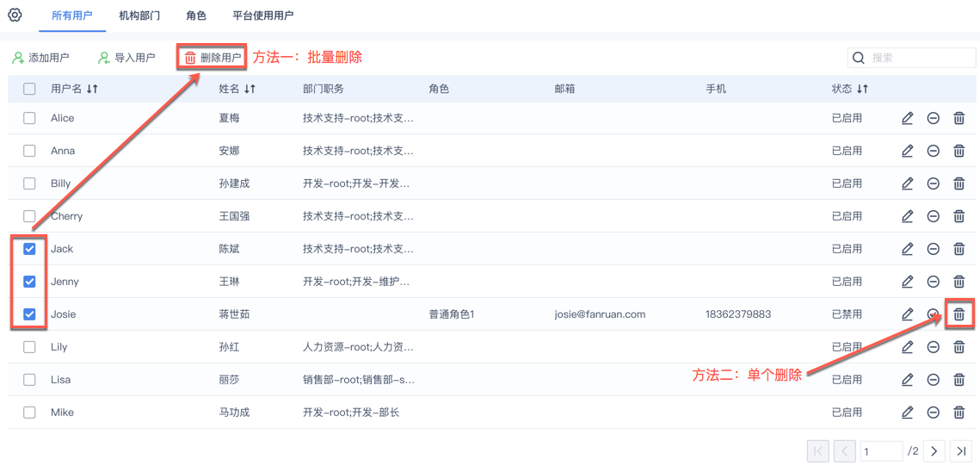Click the page number input field

point(880,451)
